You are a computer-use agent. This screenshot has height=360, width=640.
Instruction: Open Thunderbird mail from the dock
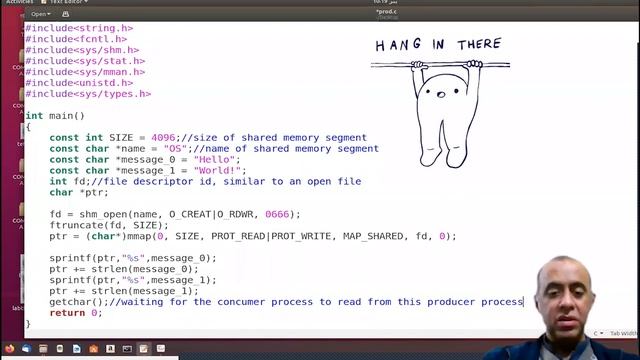coord(27,349)
